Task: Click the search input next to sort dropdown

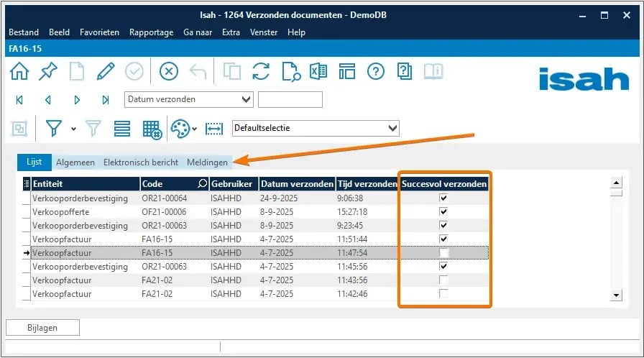Action: pos(290,99)
